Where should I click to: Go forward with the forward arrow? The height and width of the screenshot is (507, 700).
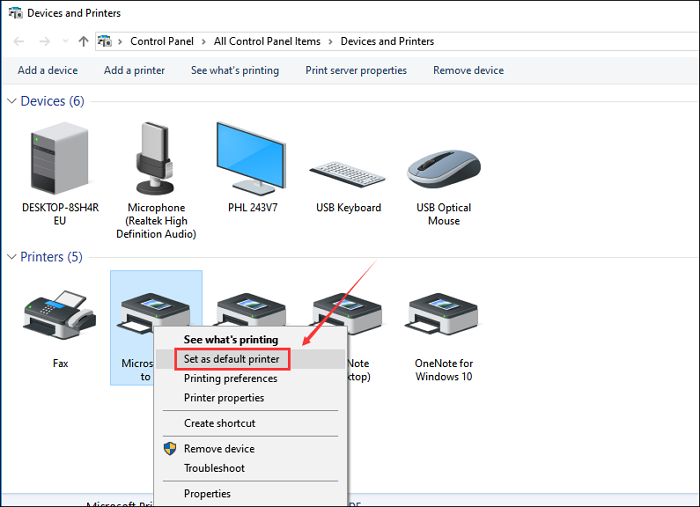click(x=45, y=42)
